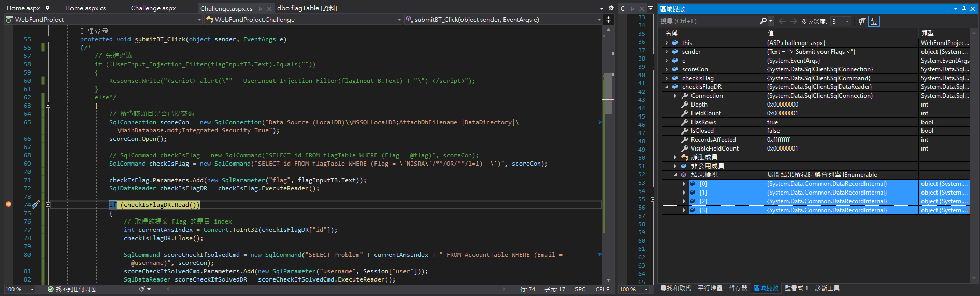Click the 搜尋 (Ctrl+E) search field

[709, 21]
